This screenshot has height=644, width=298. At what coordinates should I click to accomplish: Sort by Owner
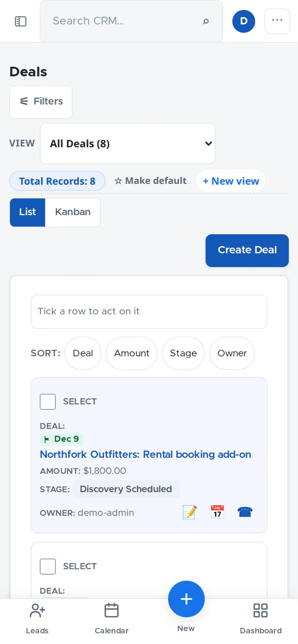click(x=232, y=353)
